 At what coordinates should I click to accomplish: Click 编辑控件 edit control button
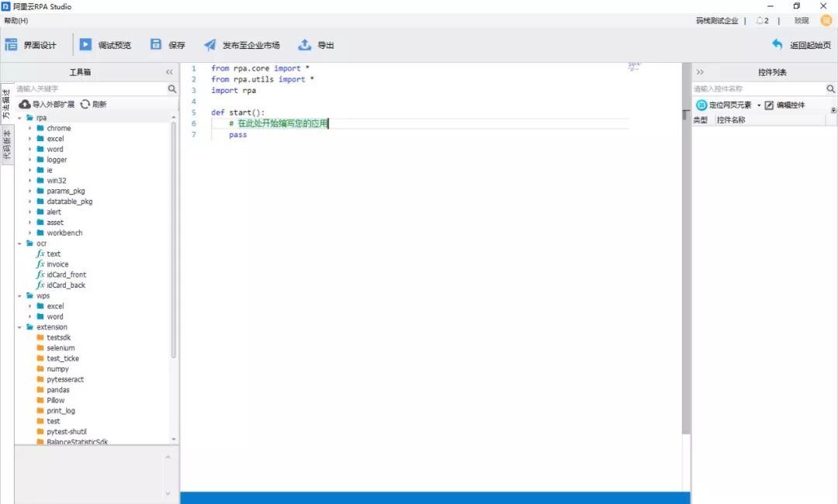[x=784, y=105]
